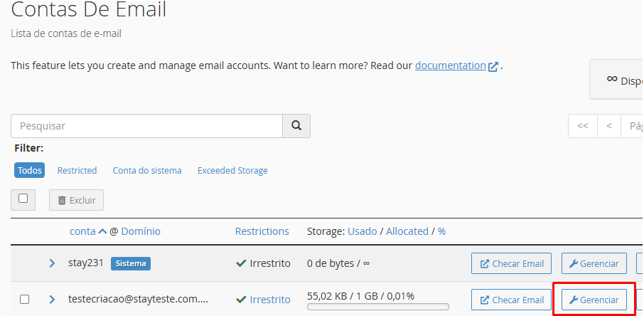The image size is (644, 316).
Task: Click the external link icon beside documentation
Action: click(x=493, y=66)
